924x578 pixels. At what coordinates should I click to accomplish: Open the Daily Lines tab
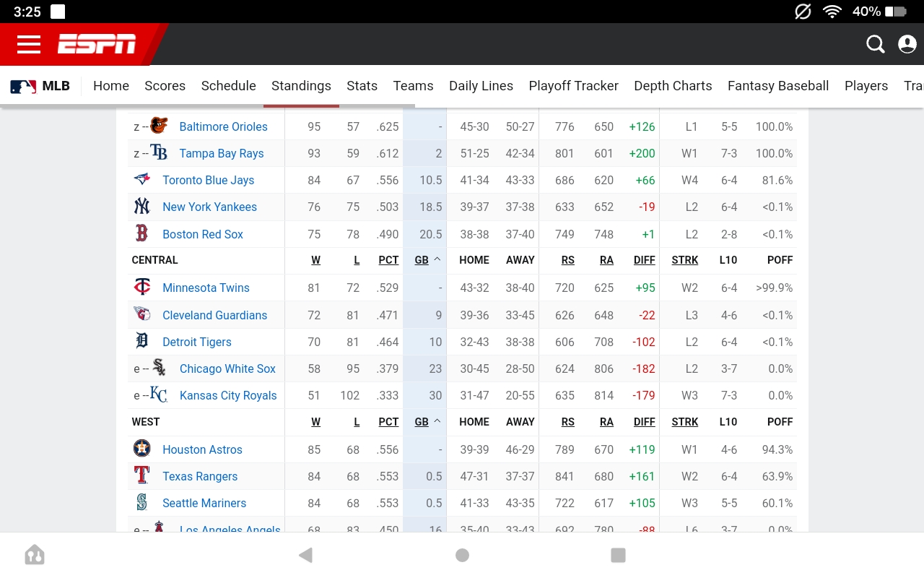point(481,86)
